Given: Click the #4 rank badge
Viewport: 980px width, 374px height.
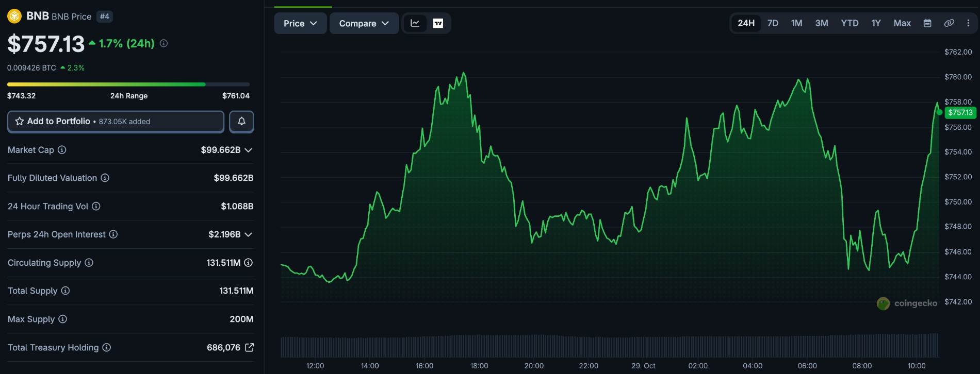Looking at the screenshot, I should point(105,16).
